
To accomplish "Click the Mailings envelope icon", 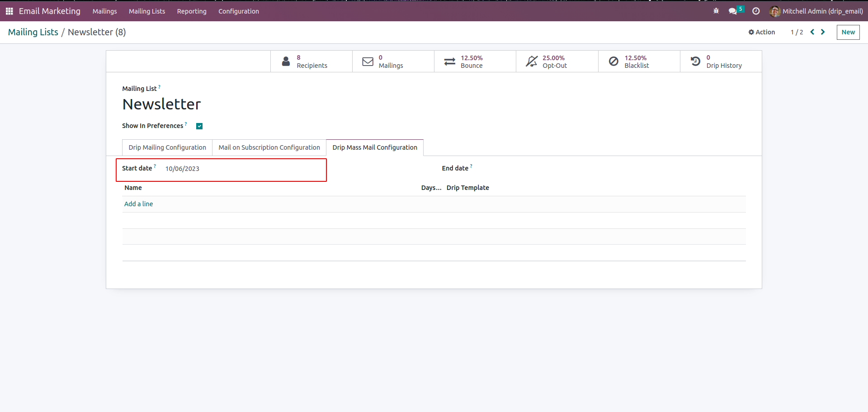I will click(368, 62).
